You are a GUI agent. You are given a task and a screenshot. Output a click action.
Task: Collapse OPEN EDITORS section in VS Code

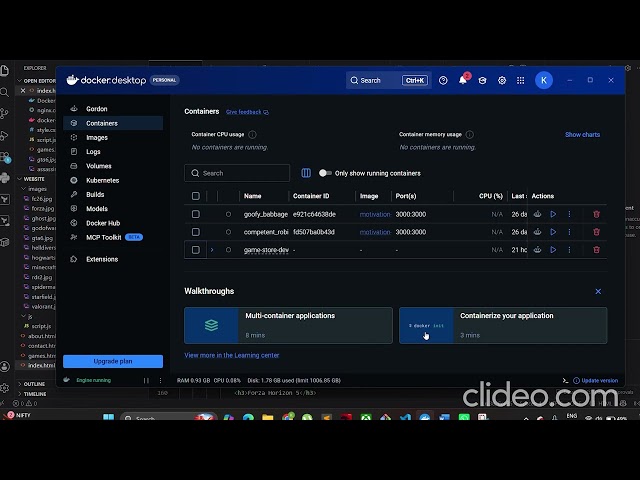36,80
